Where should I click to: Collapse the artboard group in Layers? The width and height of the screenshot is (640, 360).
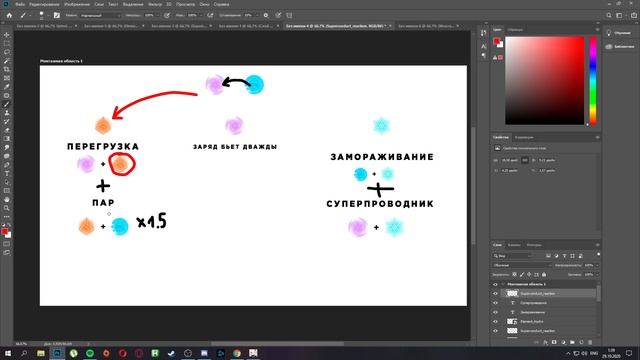click(503, 284)
